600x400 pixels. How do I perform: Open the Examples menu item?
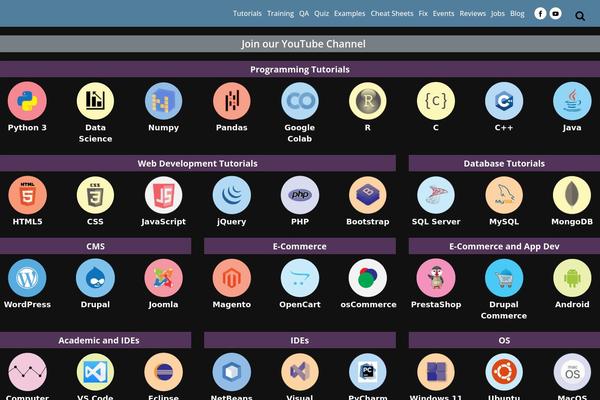(x=350, y=13)
